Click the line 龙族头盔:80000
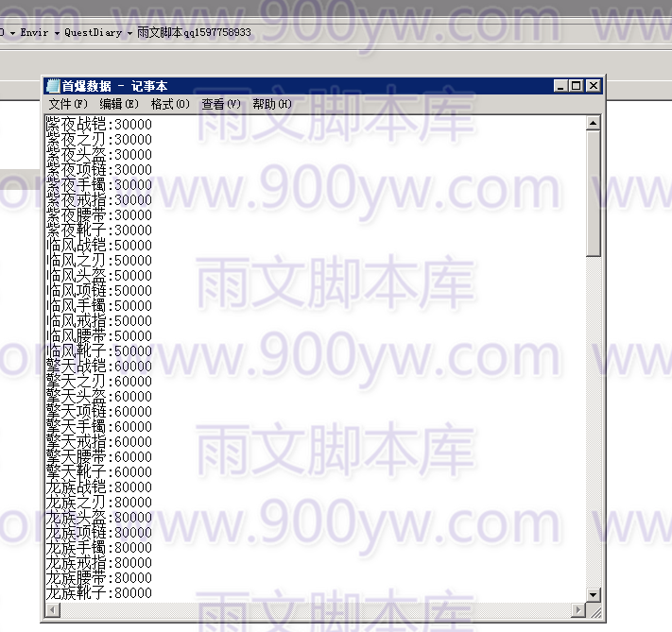This screenshot has height=632, width=672. tap(99, 517)
